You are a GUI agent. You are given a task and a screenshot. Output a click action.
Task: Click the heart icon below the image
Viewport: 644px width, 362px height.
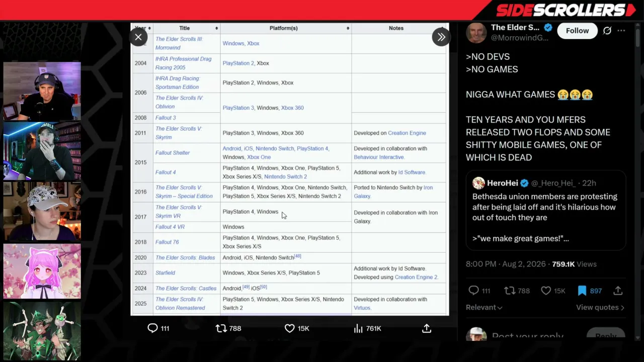(289, 328)
